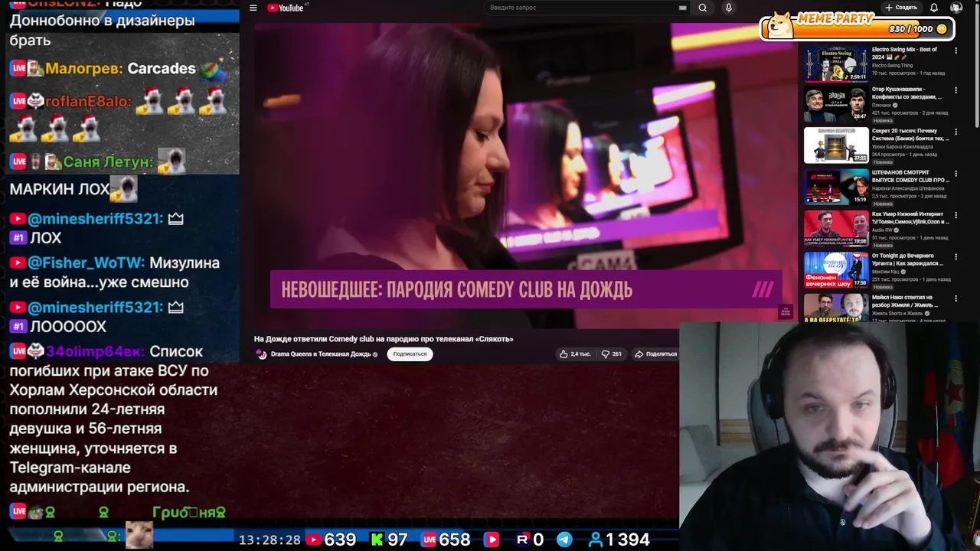Click the cat emote in bottom bar
Viewport: 980px width, 551px height.
click(139, 535)
